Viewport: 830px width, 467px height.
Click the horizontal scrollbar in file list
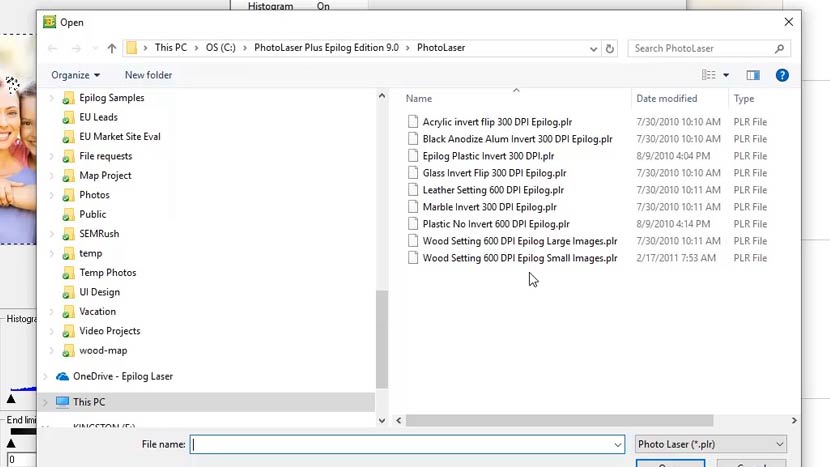(x=560, y=421)
